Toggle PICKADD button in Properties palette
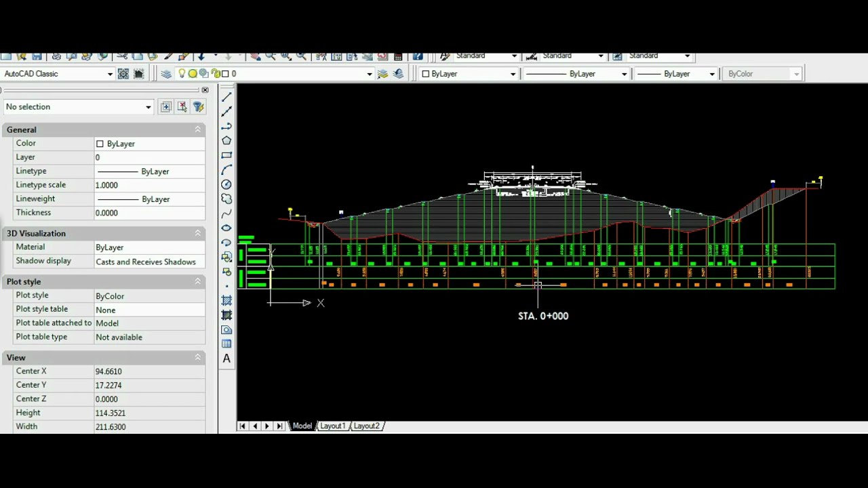Image resolution: width=868 pixels, height=488 pixels. (x=166, y=106)
